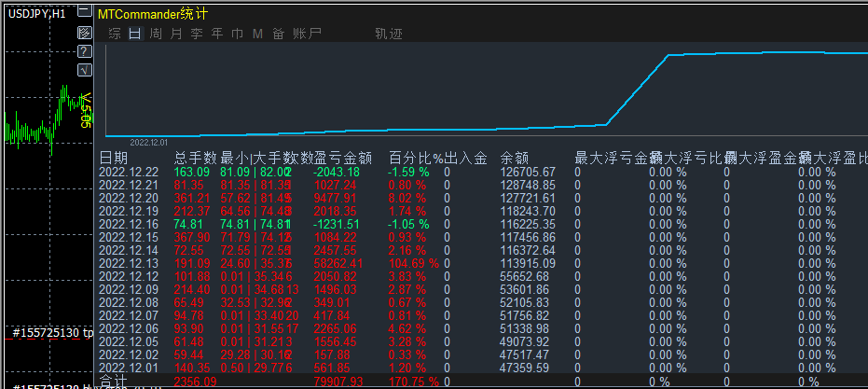Select the 2022.12.02 date row

click(129, 354)
